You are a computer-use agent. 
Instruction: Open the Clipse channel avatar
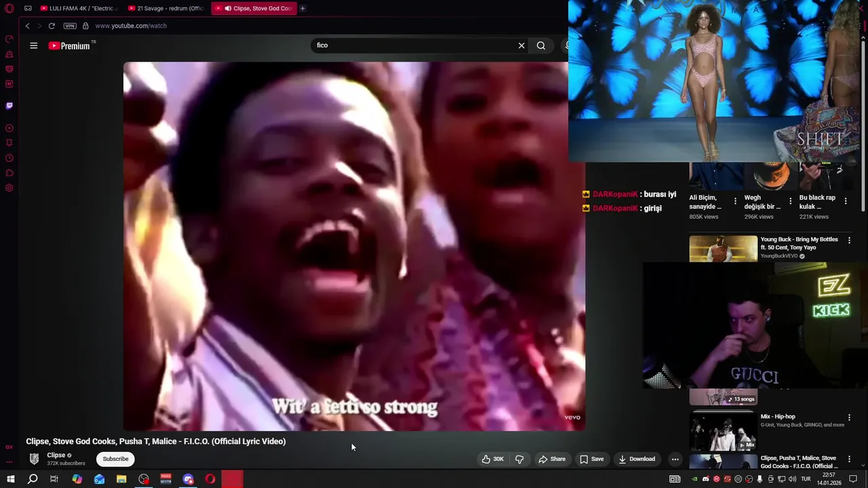[34, 459]
